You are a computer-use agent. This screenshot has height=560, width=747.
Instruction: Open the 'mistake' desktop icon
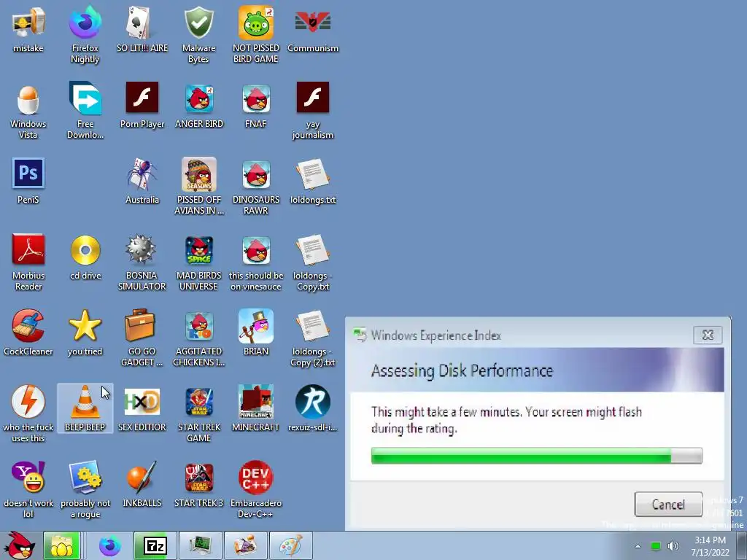pos(28,29)
